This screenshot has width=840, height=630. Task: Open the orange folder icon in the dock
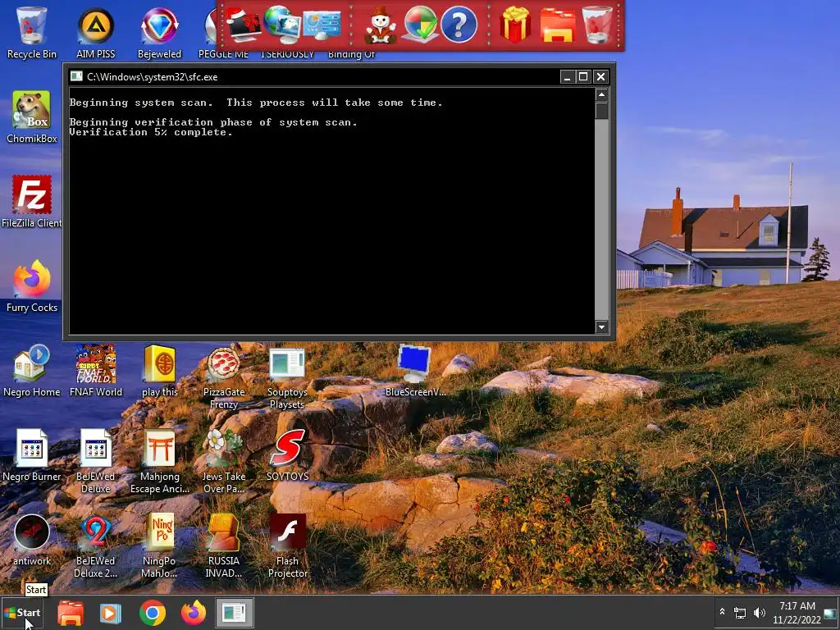[x=557, y=25]
